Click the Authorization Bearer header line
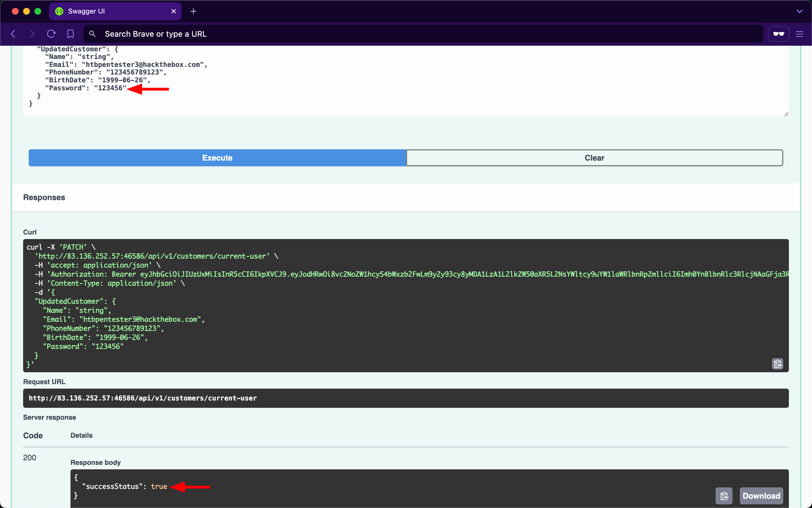 click(x=412, y=275)
